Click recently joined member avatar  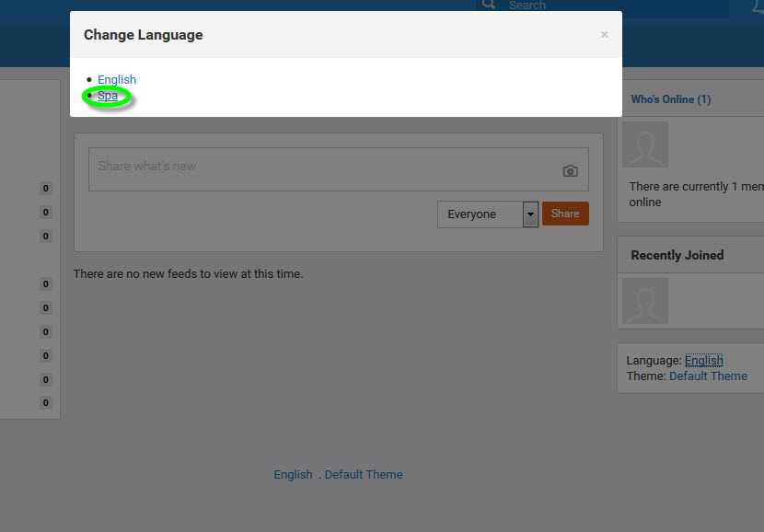point(645,301)
